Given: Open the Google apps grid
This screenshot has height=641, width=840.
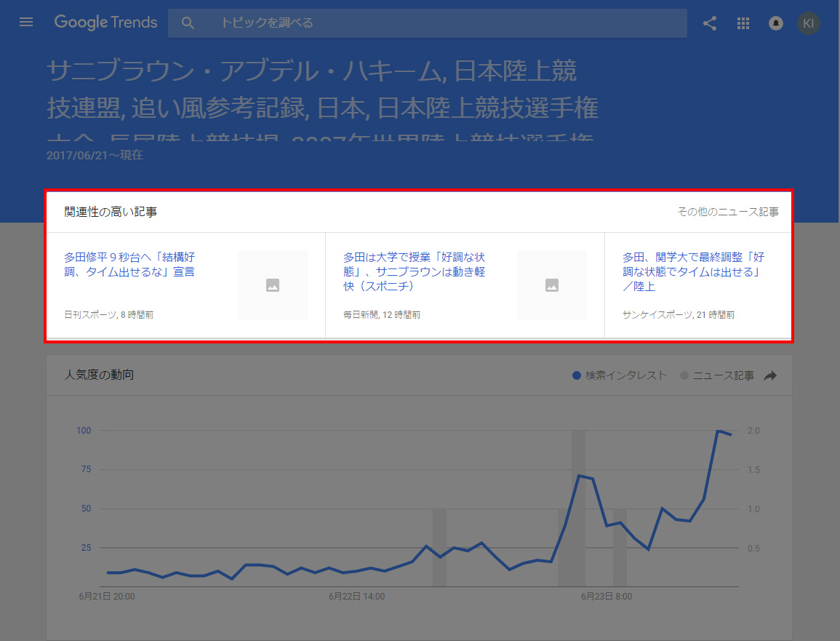Looking at the screenshot, I should pyautogui.click(x=743, y=23).
